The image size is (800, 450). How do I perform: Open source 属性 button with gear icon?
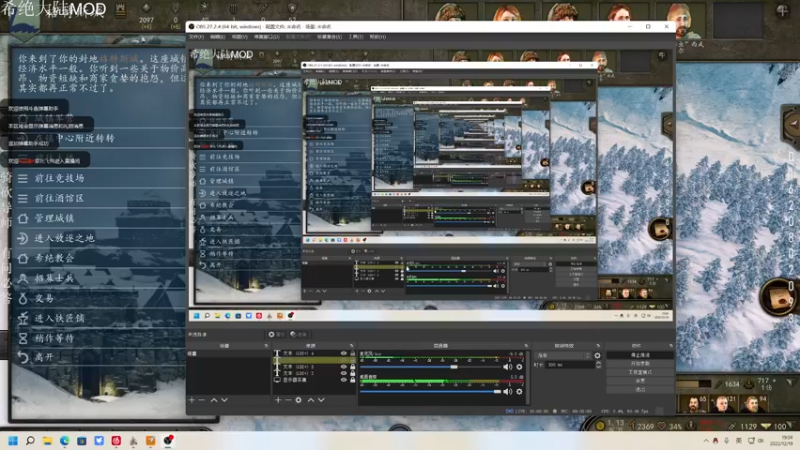click(276, 334)
